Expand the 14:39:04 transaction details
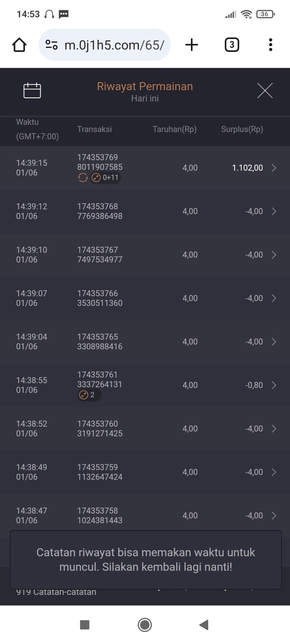Viewport: 290px width, 644px height. [274, 342]
